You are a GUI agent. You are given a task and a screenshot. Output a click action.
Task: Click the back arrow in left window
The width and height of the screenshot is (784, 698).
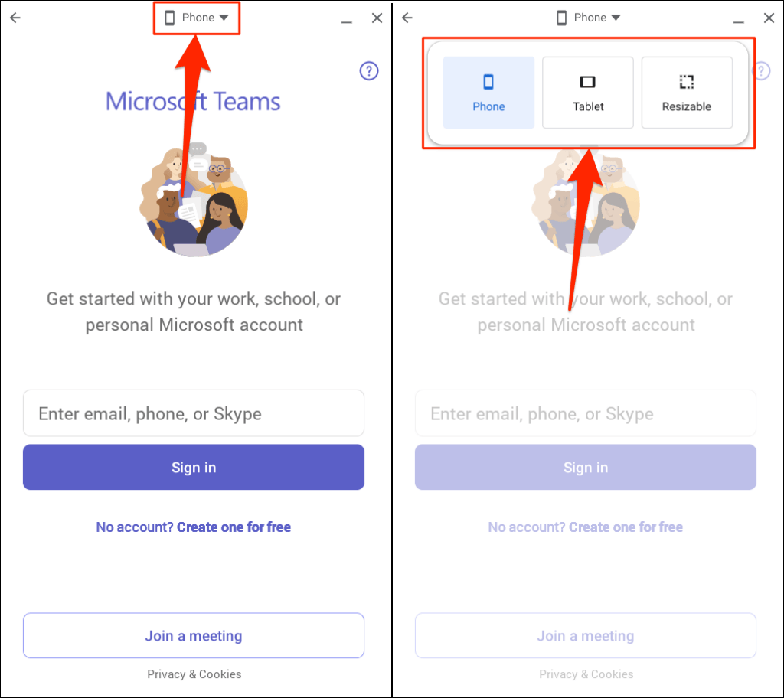coord(15,18)
